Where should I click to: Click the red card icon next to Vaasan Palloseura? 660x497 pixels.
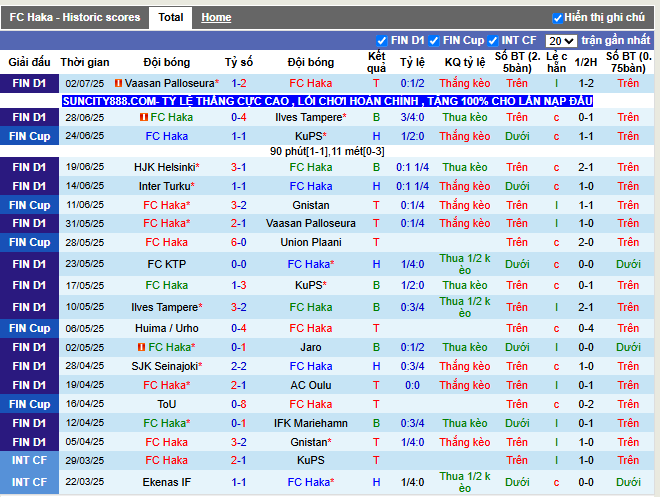tap(118, 83)
